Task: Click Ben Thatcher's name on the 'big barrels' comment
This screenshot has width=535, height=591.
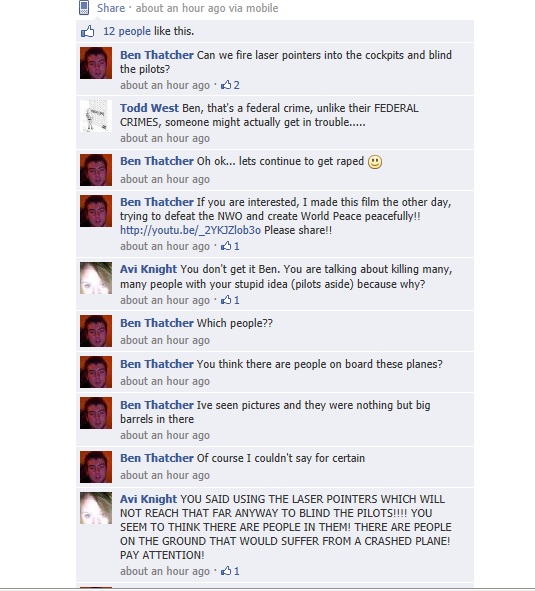Action: coord(157,405)
